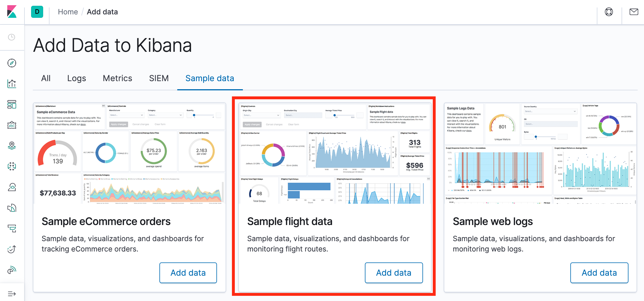
Task: Add data for Sample eCommerce orders
Action: pos(188,273)
